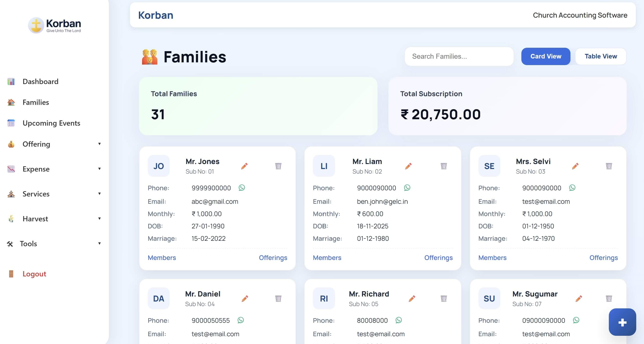Screen dimensions: 644x344
Task: Click the SU avatar badge
Action: [489, 299]
